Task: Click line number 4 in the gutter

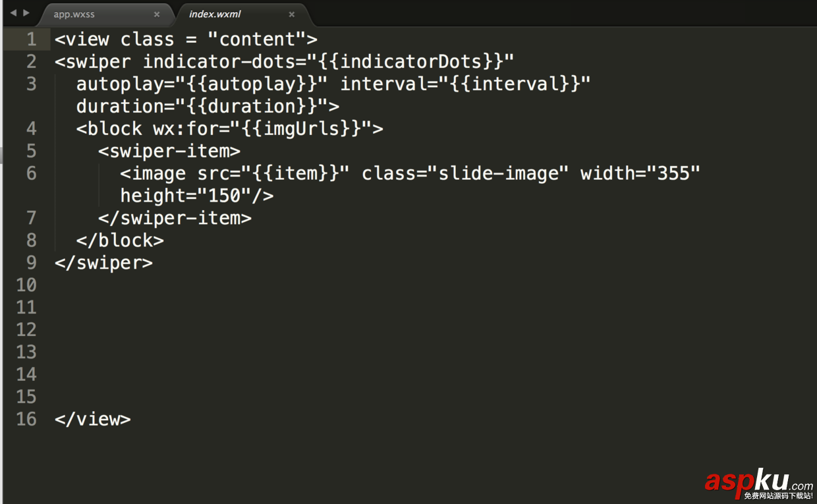Action: coord(31,128)
